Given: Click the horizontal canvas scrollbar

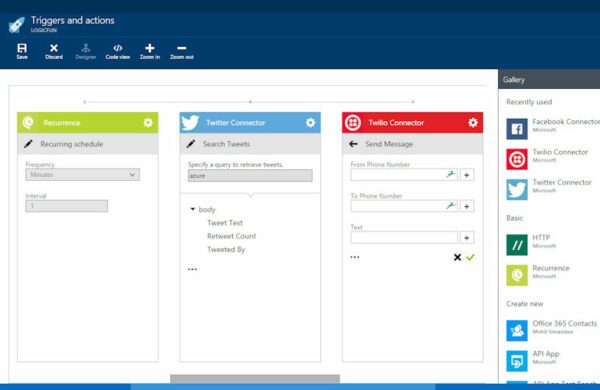Looking at the screenshot, I should pos(255,379).
